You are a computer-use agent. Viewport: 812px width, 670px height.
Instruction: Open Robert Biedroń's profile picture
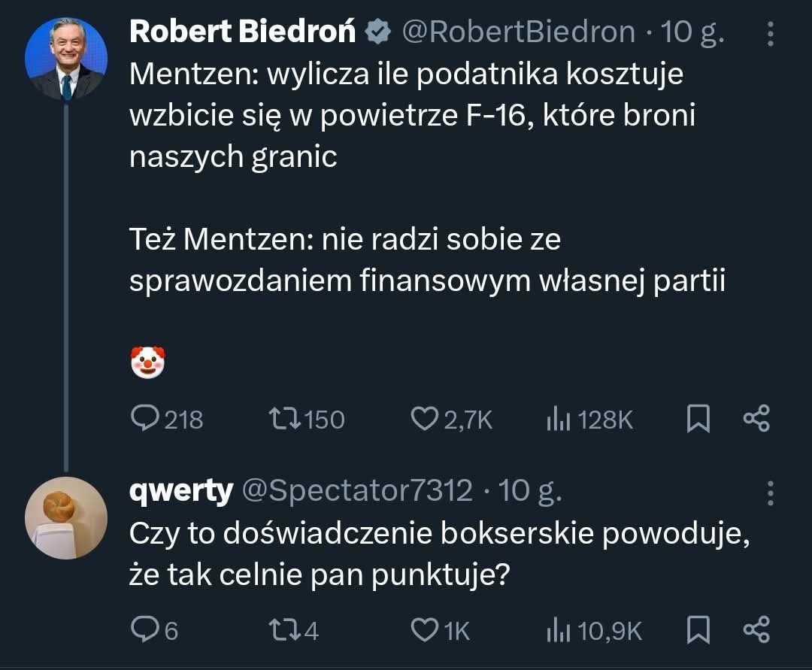[66, 56]
